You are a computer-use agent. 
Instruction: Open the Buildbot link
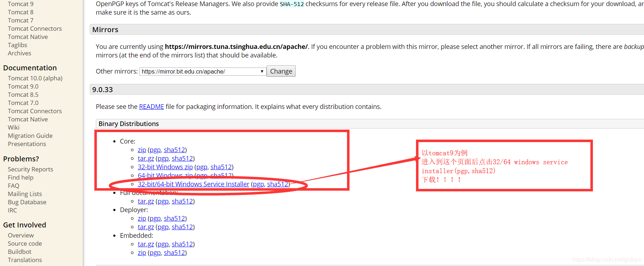click(x=20, y=252)
